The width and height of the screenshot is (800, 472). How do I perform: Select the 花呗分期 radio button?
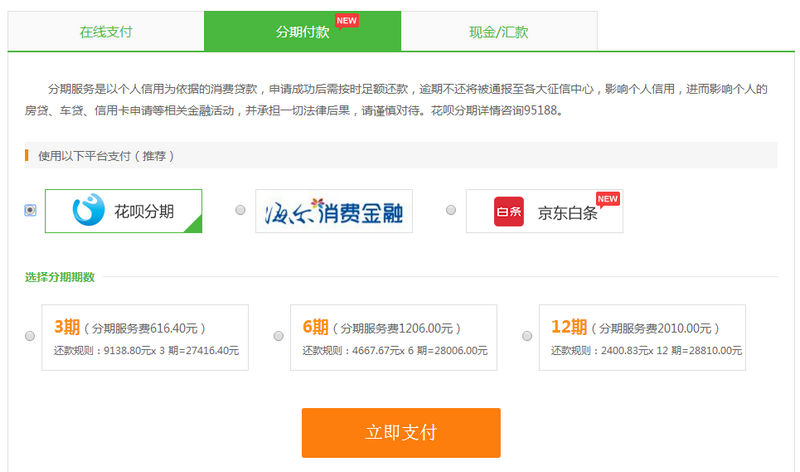[x=30, y=210]
